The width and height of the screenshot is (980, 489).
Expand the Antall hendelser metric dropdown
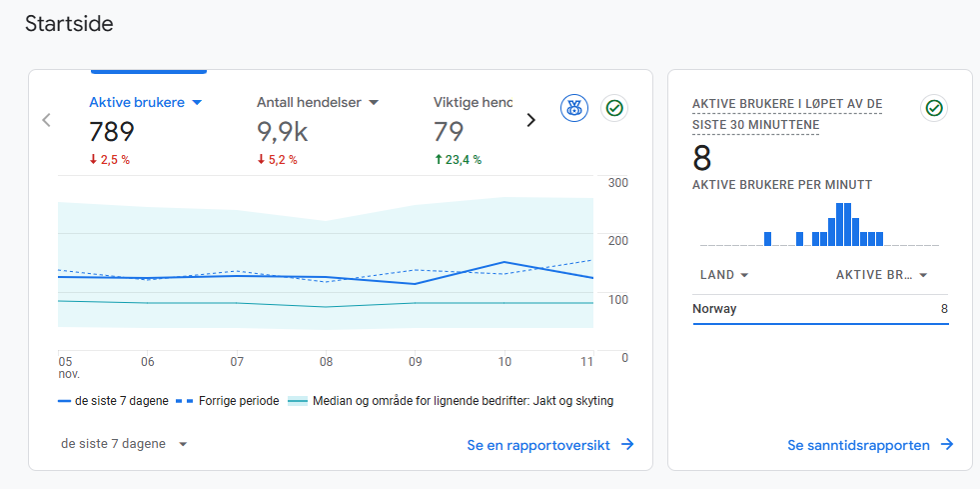point(374,103)
